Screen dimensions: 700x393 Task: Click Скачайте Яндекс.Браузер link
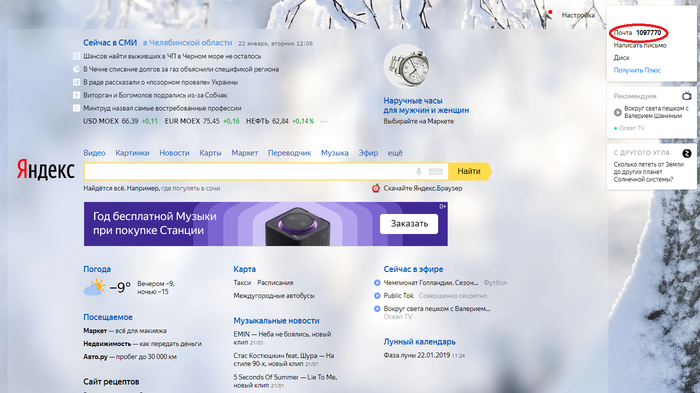423,188
